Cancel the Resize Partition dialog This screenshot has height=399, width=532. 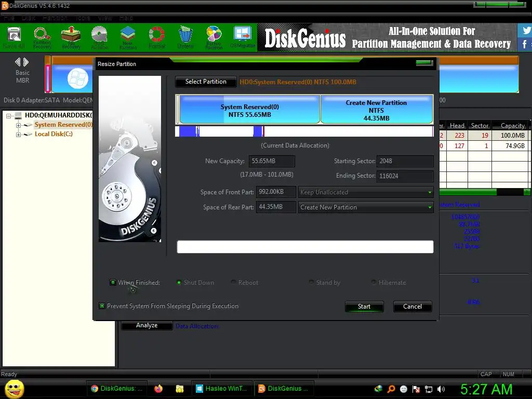(412, 307)
